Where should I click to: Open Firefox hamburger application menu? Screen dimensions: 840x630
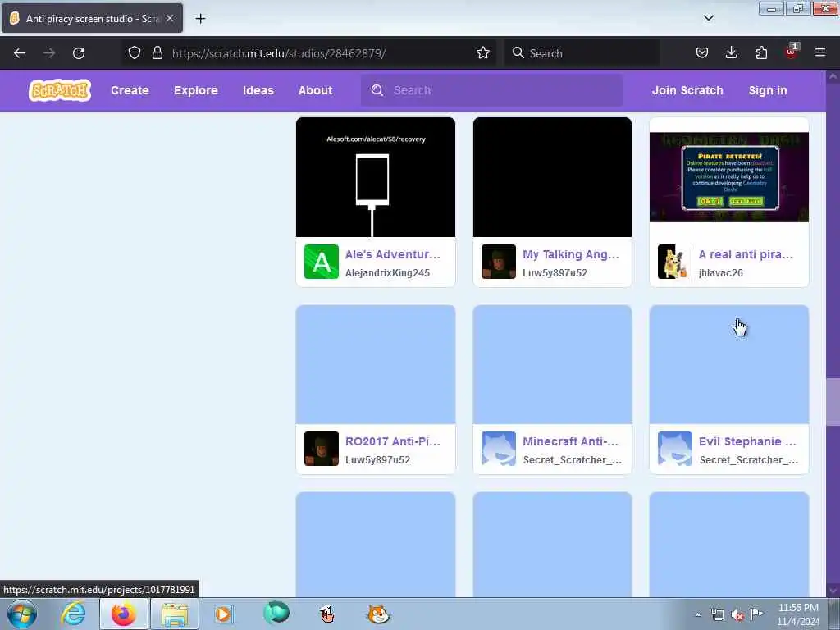[820, 52]
